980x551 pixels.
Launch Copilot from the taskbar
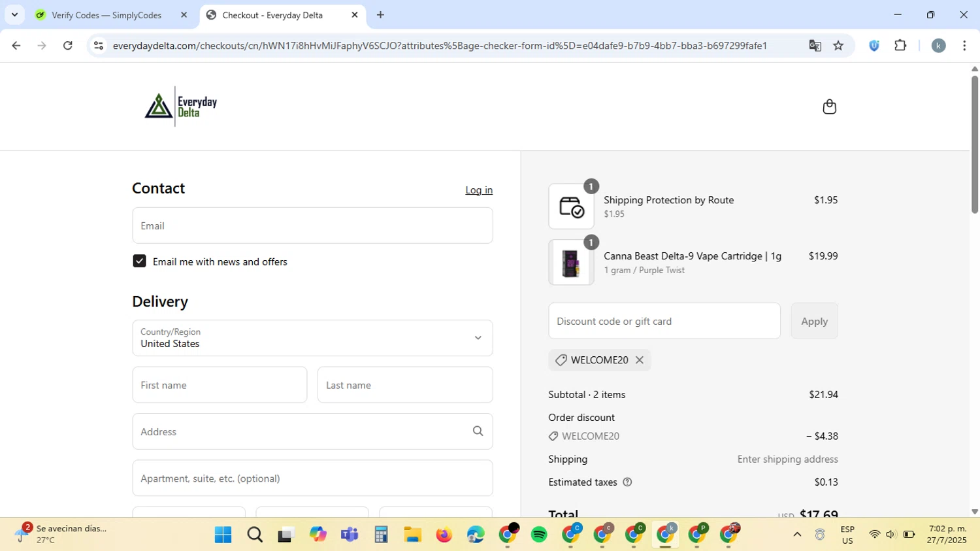(x=318, y=535)
